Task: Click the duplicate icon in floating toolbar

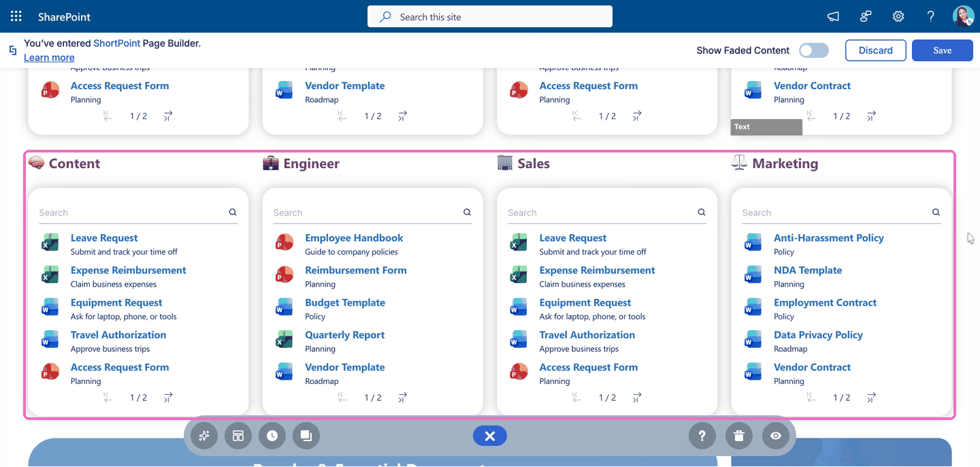Action: [306, 436]
